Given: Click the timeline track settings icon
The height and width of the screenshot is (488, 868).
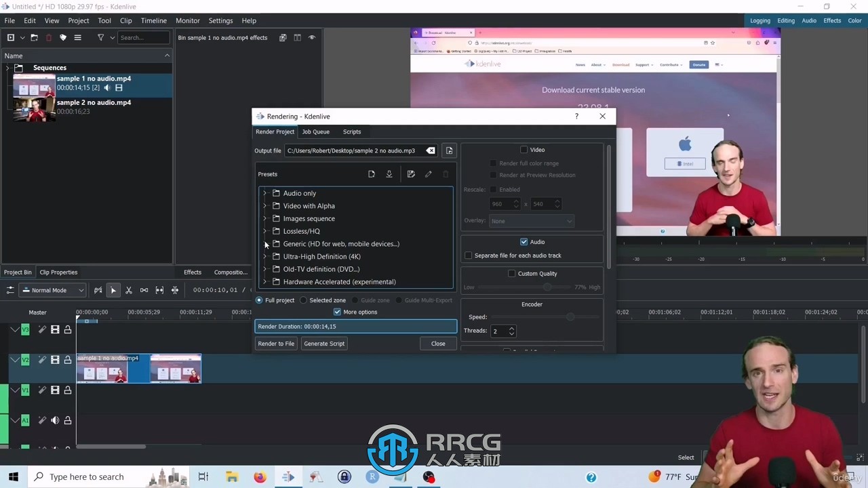Looking at the screenshot, I should coord(10,290).
